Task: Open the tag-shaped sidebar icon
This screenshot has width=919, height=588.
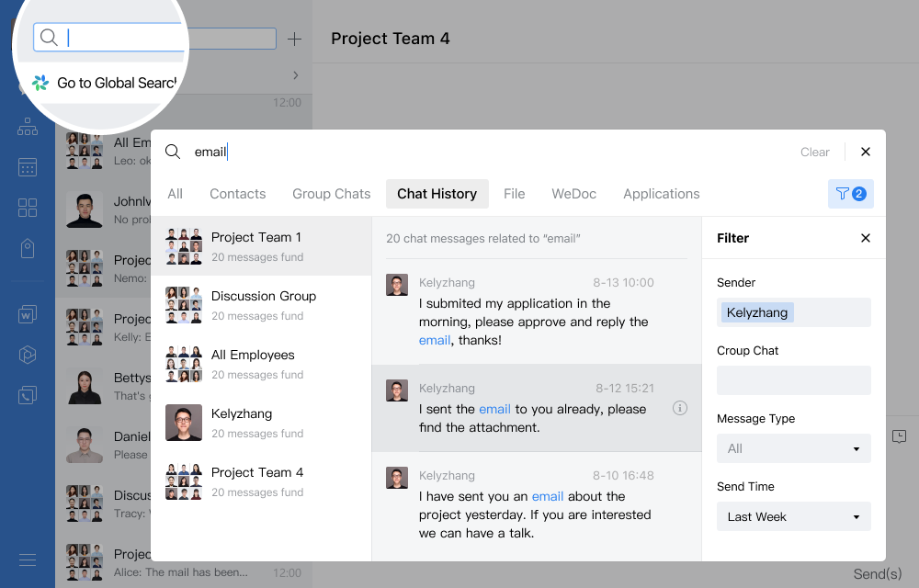Action: [x=28, y=248]
